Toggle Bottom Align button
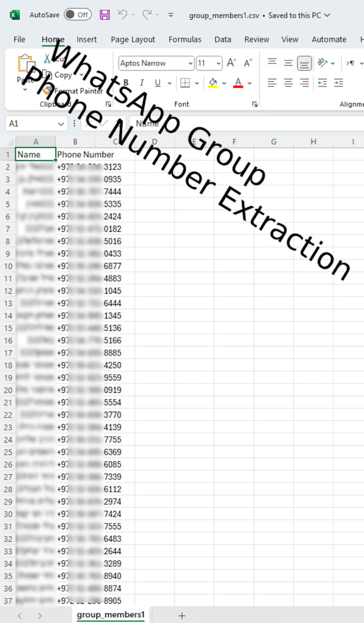This screenshot has width=364, height=623. 305,63
